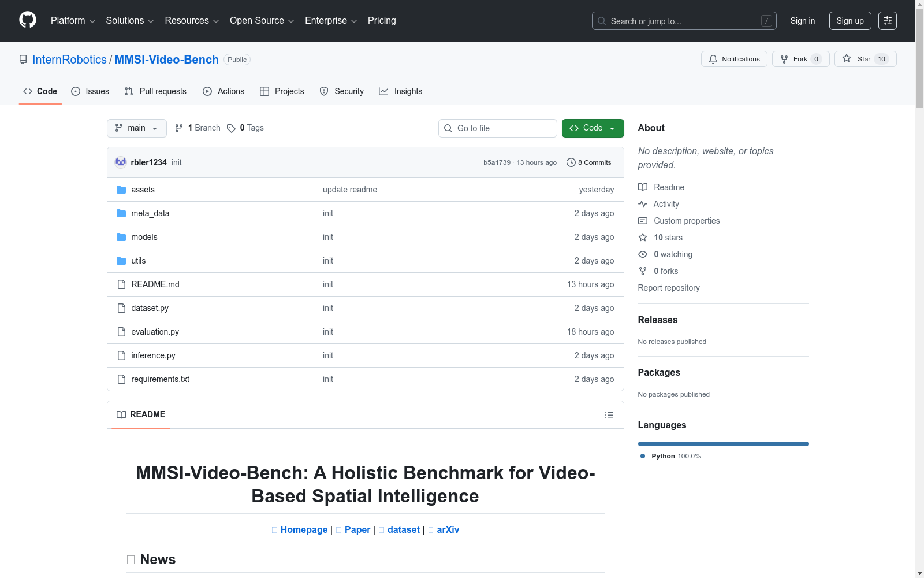Click the Notifications button

point(734,59)
